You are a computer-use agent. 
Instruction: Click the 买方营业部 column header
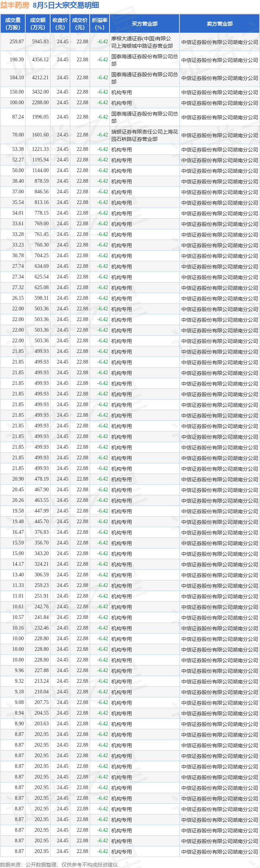[x=145, y=24]
